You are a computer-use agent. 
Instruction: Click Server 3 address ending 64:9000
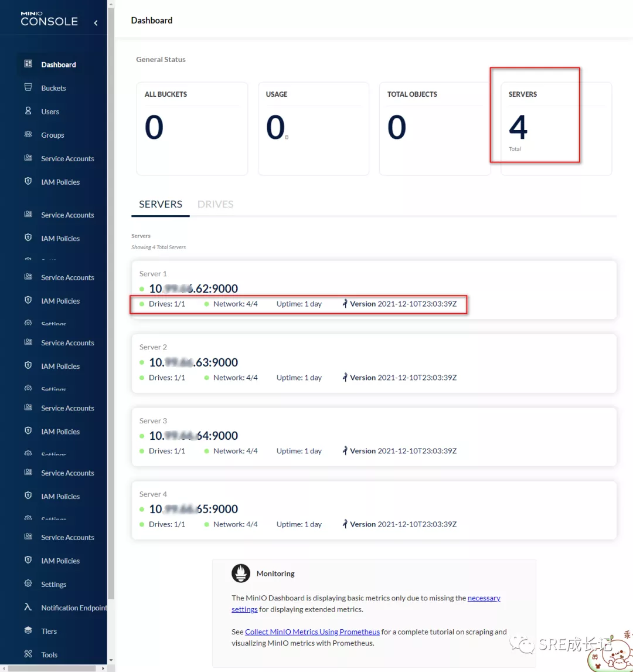193,436
